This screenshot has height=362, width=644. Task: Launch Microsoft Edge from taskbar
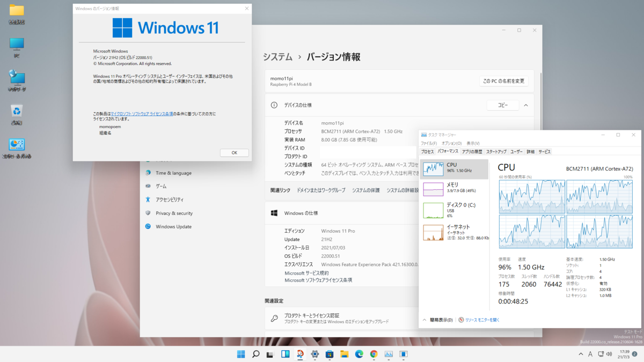(x=359, y=354)
